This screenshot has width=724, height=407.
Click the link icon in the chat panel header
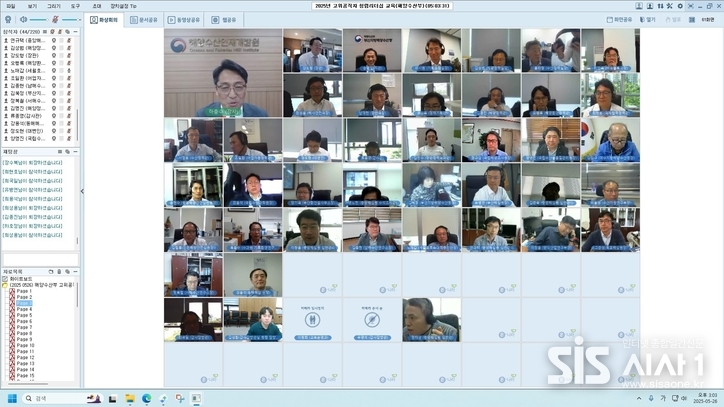coord(67,152)
